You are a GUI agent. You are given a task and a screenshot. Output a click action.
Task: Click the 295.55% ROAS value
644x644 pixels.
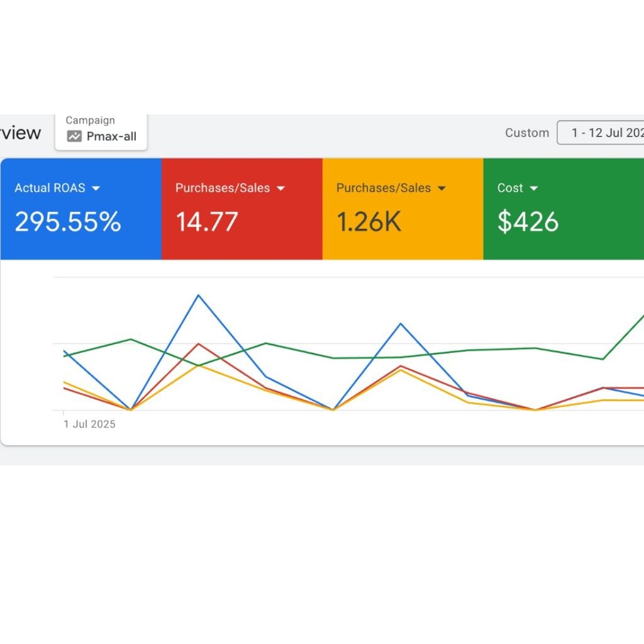tap(68, 222)
